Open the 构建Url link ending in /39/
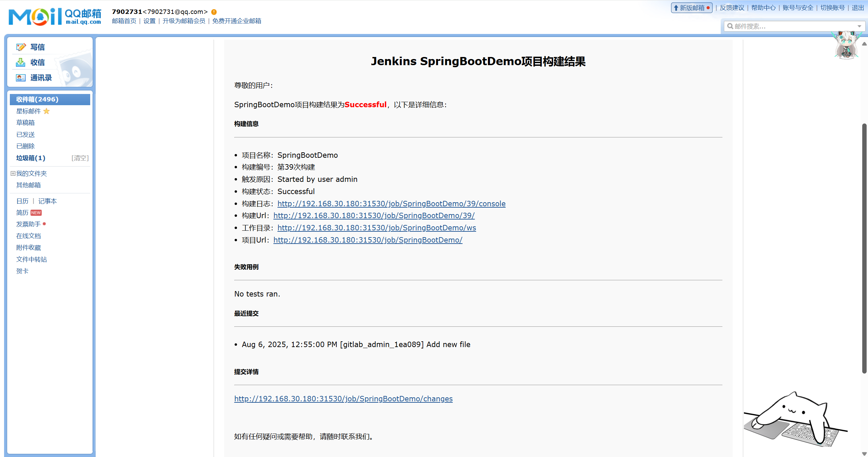The width and height of the screenshot is (868, 457). pyautogui.click(x=374, y=215)
